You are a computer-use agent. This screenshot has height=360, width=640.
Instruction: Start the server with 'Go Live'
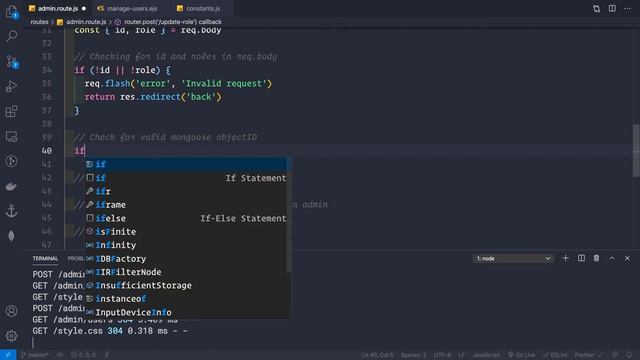coord(521,355)
